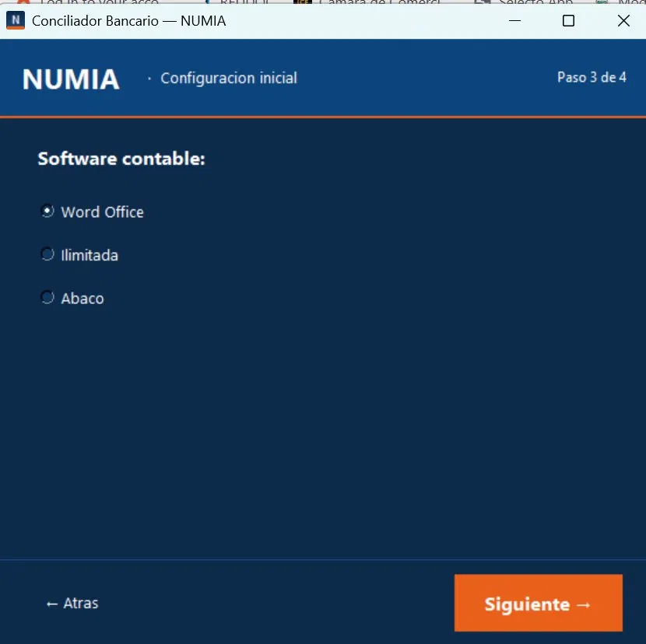This screenshot has width=646, height=644.
Task: Maximize the Conciliador Bancario window
Action: pos(568,20)
